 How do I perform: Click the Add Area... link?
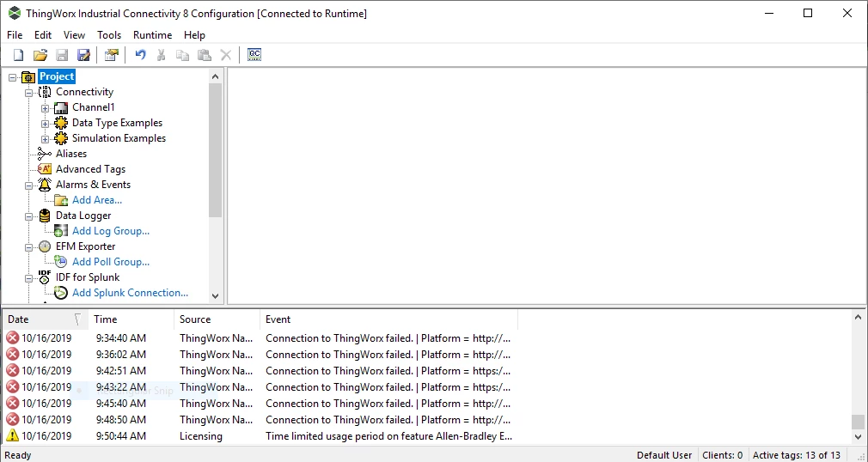97,200
